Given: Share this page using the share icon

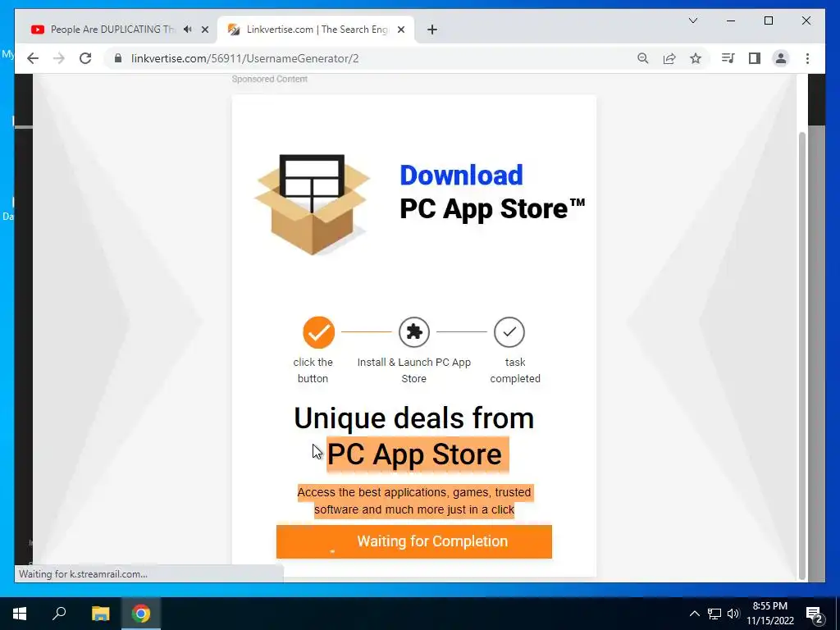Looking at the screenshot, I should coord(669,58).
